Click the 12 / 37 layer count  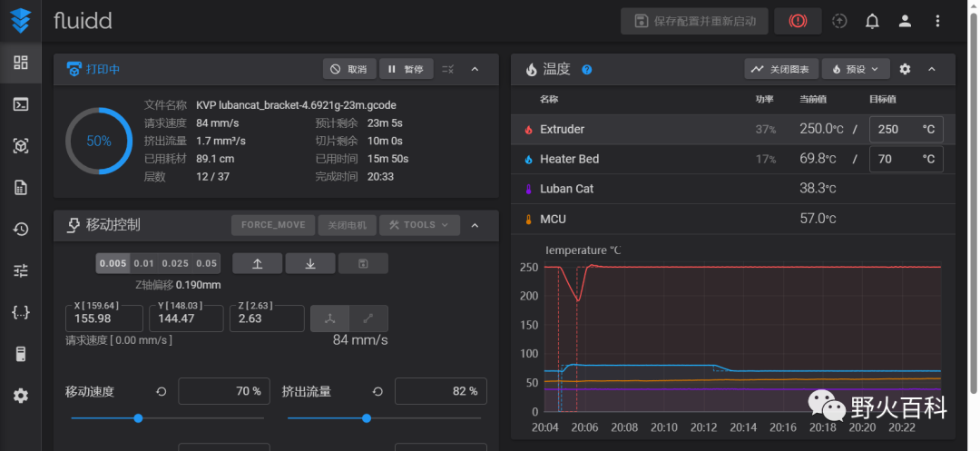coord(212,177)
